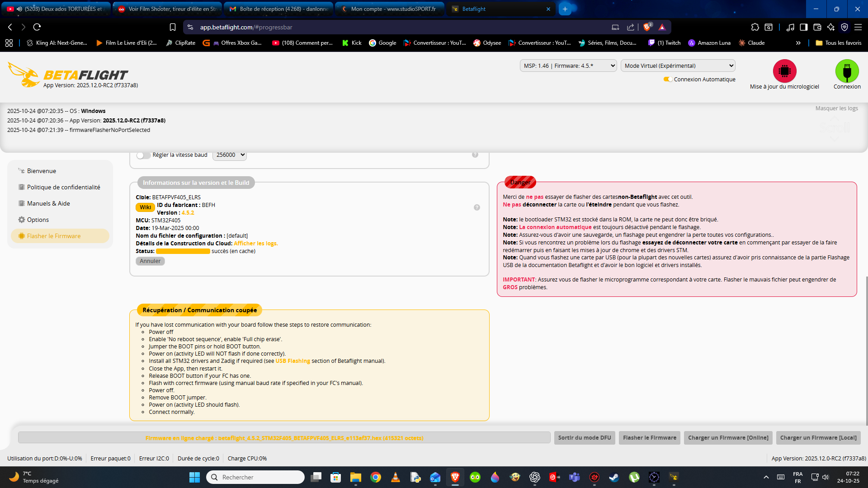Switch to the Boîte de réception Gmail tab
Image resolution: width=868 pixels, height=488 pixels.
[279, 9]
